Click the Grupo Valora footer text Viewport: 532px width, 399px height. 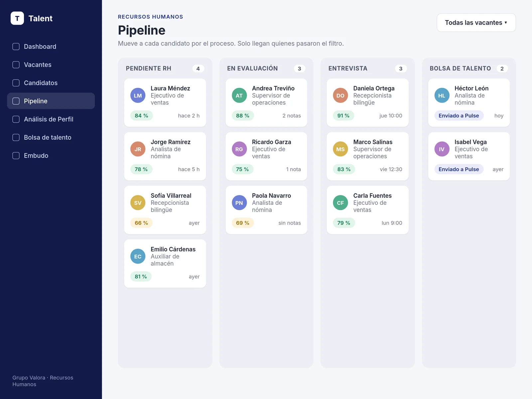tap(43, 381)
